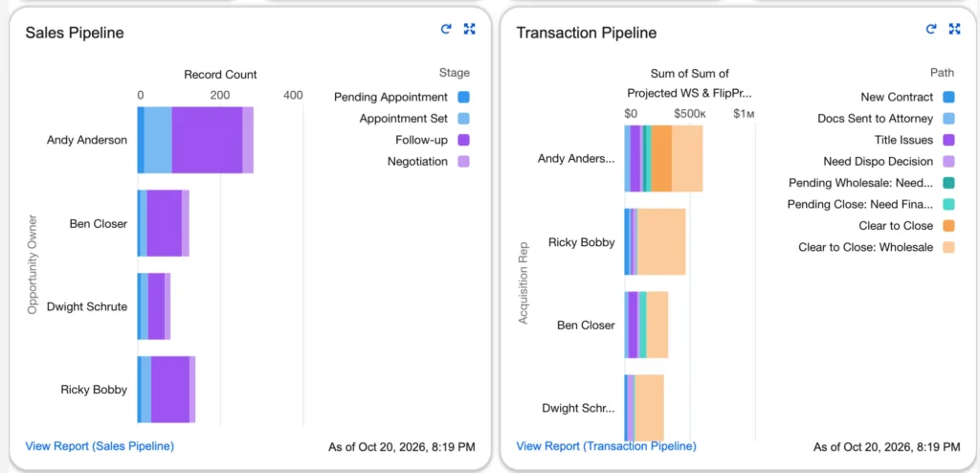Select Ricky Bobby's Follow-up segment in Sales Pipeline
The width and height of the screenshot is (980, 473).
(x=170, y=389)
